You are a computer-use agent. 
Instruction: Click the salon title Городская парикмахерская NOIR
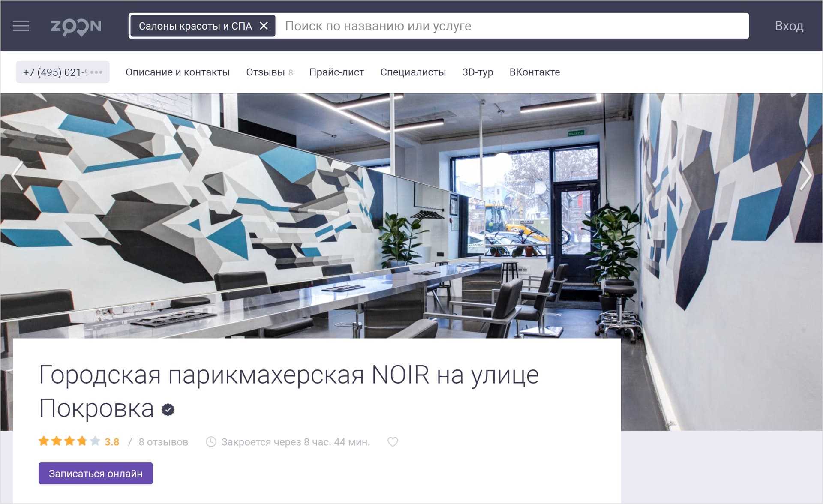pos(288,391)
